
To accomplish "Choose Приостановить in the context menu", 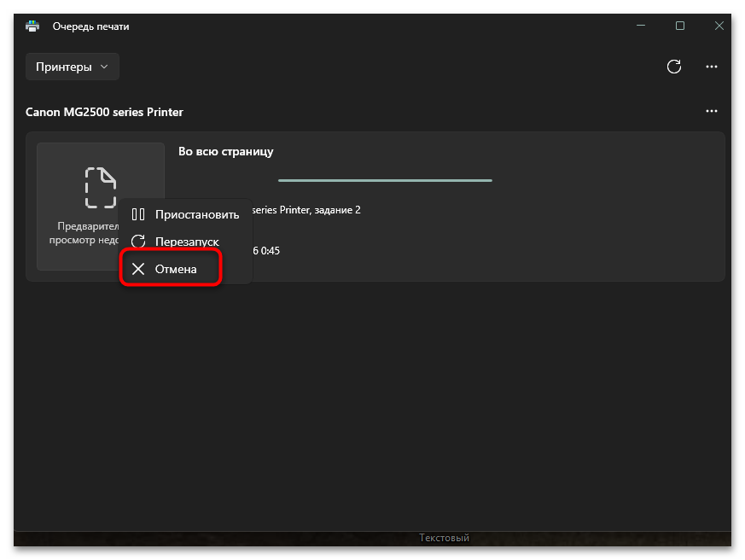I will (185, 214).
